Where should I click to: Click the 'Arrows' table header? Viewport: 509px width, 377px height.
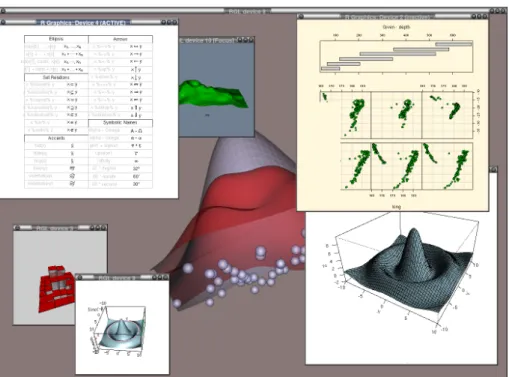coord(120,39)
